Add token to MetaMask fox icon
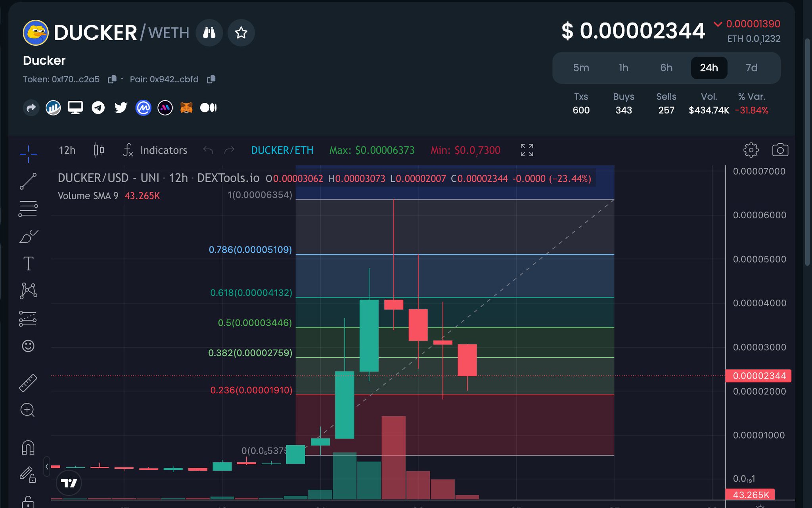Image resolution: width=812 pixels, height=508 pixels. (186, 108)
